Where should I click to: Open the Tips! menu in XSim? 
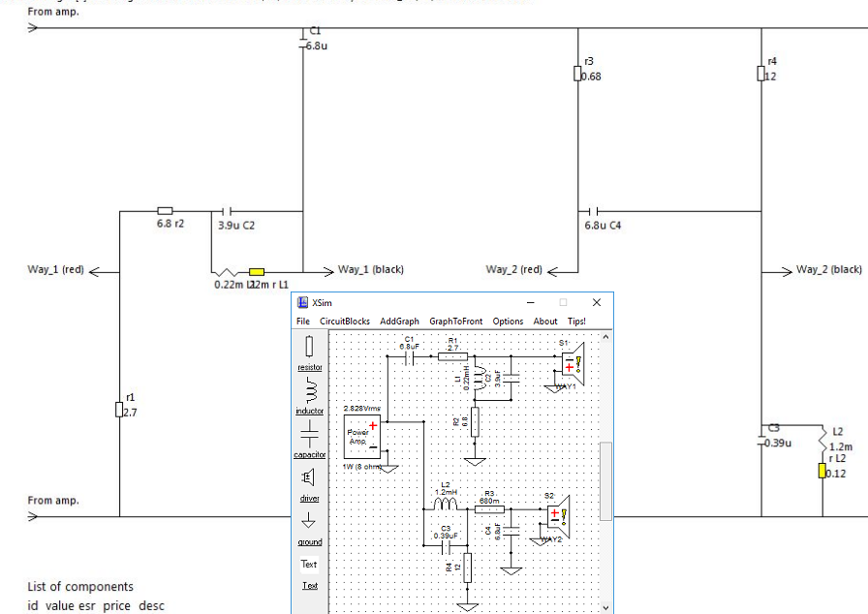(x=576, y=322)
